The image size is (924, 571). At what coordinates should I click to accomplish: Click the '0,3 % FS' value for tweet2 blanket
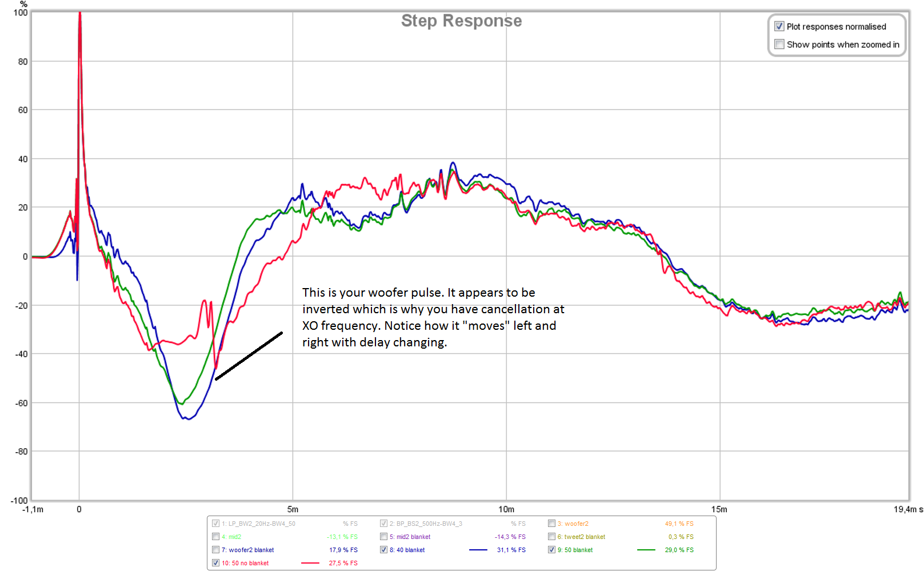click(681, 537)
